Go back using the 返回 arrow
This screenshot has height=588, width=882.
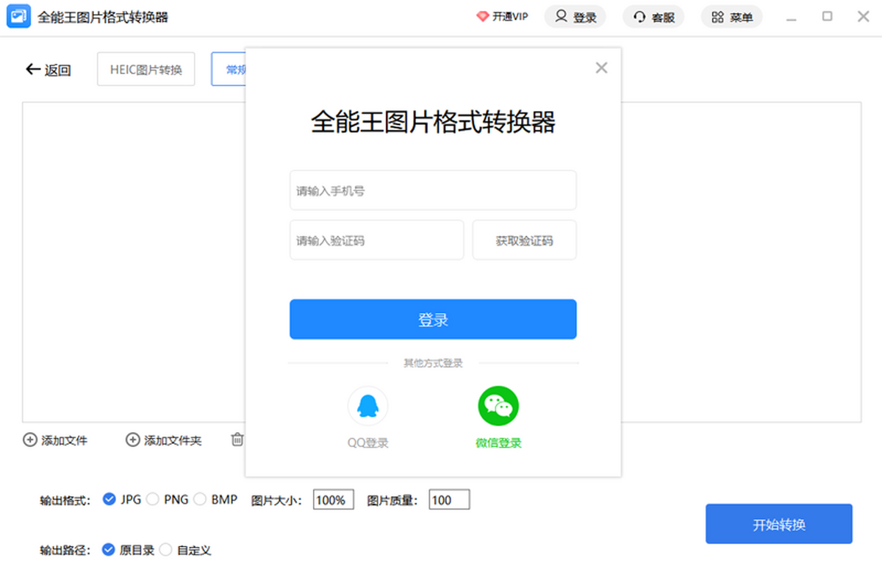(49, 70)
